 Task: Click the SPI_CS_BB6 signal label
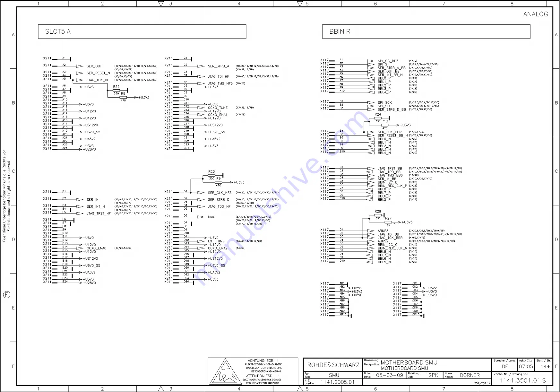click(388, 61)
